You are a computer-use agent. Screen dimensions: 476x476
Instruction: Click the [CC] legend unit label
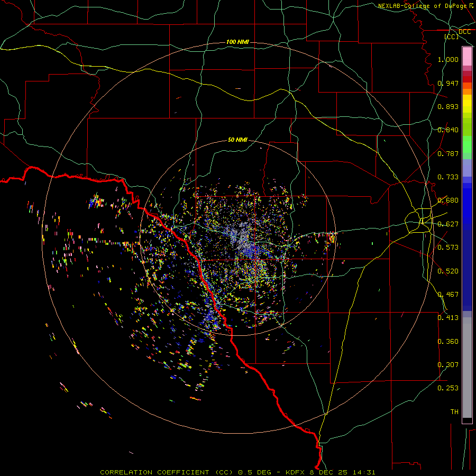point(452,36)
